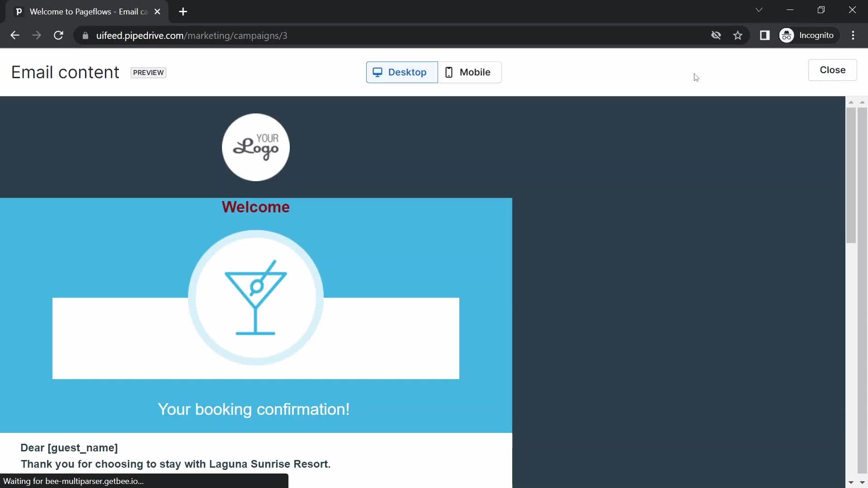The width and height of the screenshot is (868, 488).
Task: Click the browser extensions icon
Action: click(x=765, y=35)
